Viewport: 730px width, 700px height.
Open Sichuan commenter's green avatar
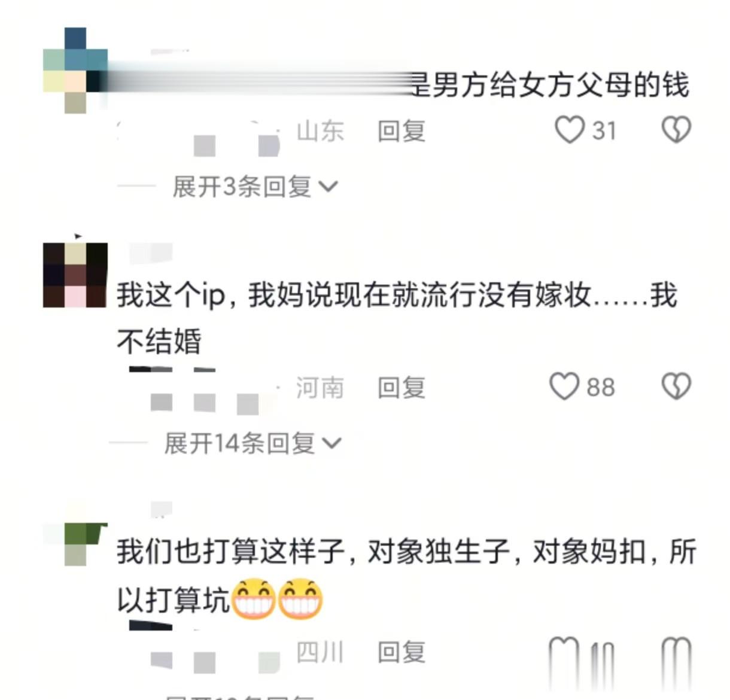coord(76,544)
